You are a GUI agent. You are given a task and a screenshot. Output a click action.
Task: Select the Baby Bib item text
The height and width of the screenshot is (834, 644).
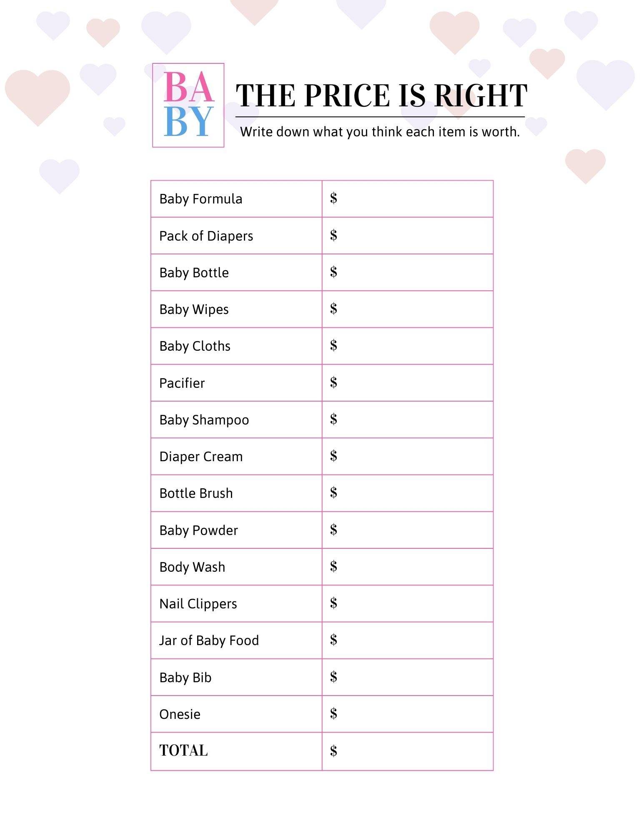point(185,678)
